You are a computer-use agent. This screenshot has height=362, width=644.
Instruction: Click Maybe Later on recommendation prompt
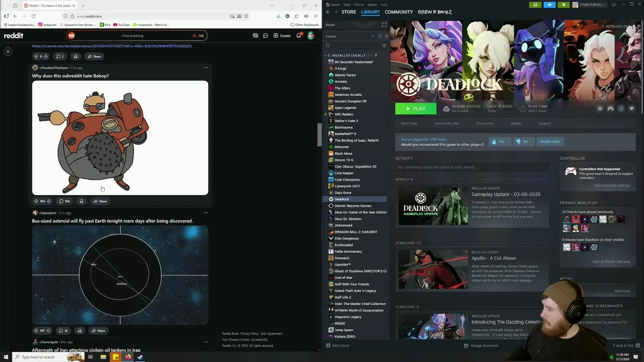(550, 141)
